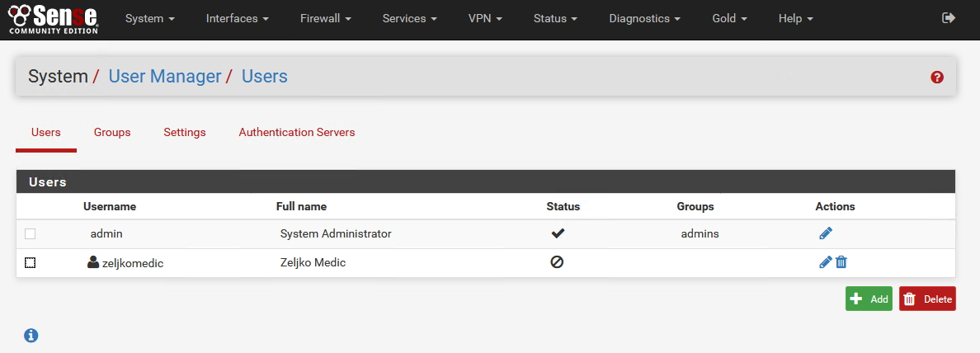The image size is (980, 353).
Task: Click the red Delete button
Action: [927, 299]
